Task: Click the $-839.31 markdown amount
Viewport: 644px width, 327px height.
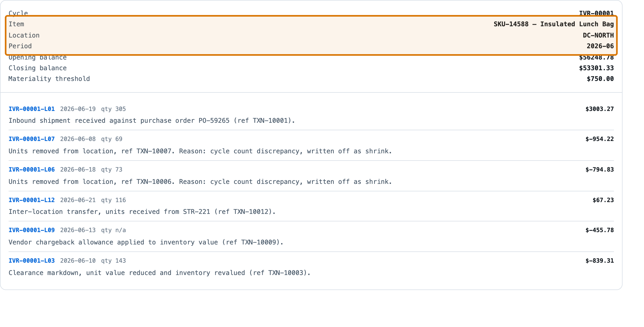Action: click(599, 261)
